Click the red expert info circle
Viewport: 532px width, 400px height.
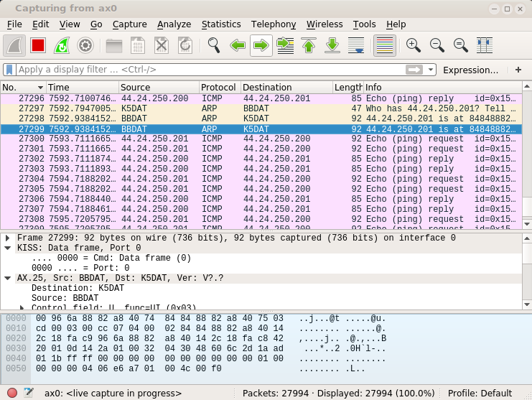(12, 393)
